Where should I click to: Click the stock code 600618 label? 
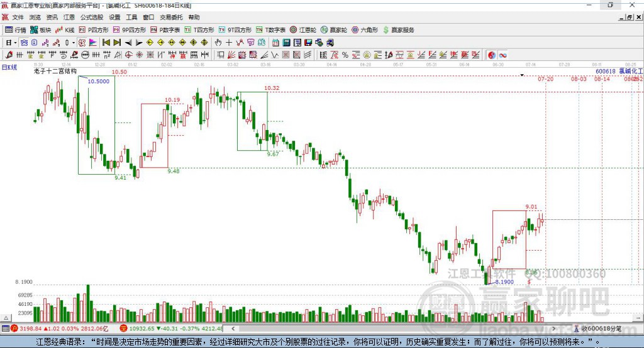click(606, 72)
